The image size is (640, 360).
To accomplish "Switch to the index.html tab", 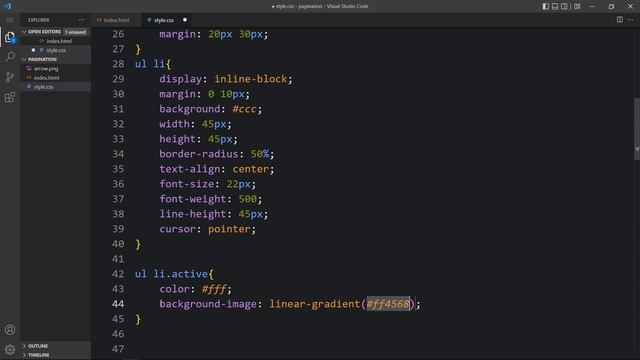I will pyautogui.click(x=116, y=20).
